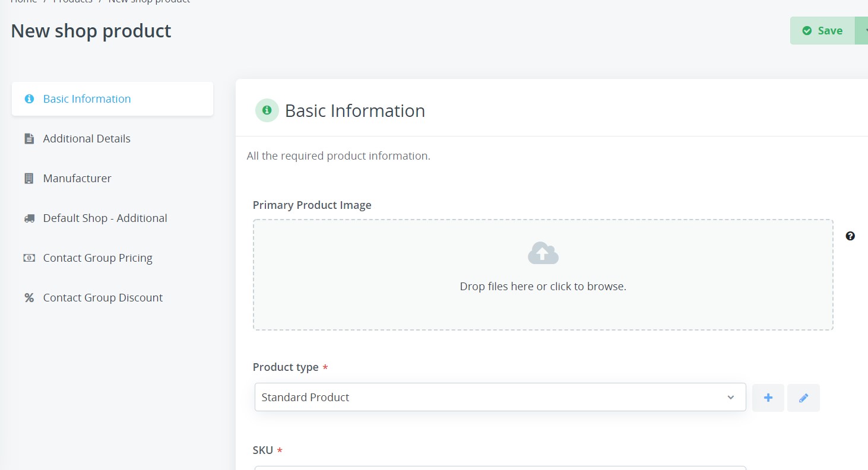Go to Default Shop - Additional section
The height and width of the screenshot is (470, 868).
(x=105, y=218)
